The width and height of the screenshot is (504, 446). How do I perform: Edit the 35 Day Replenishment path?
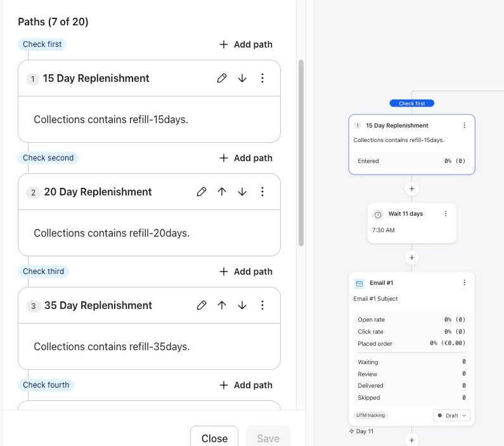(x=202, y=305)
